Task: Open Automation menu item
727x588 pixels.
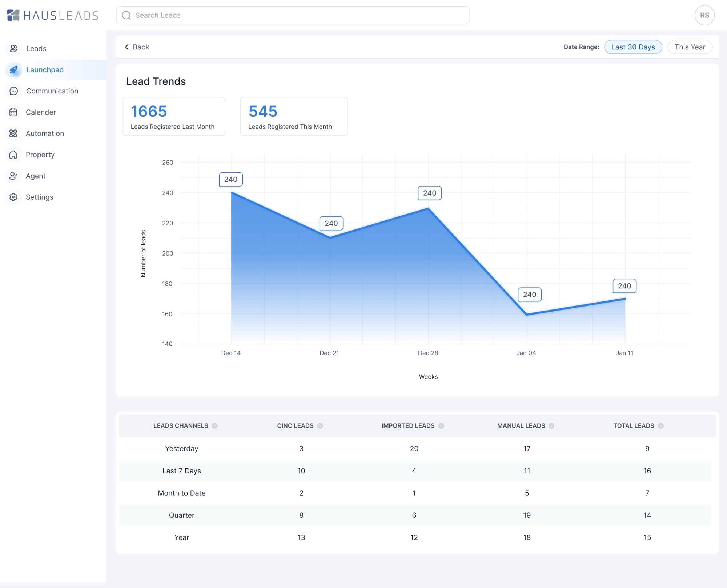Action: [45, 133]
